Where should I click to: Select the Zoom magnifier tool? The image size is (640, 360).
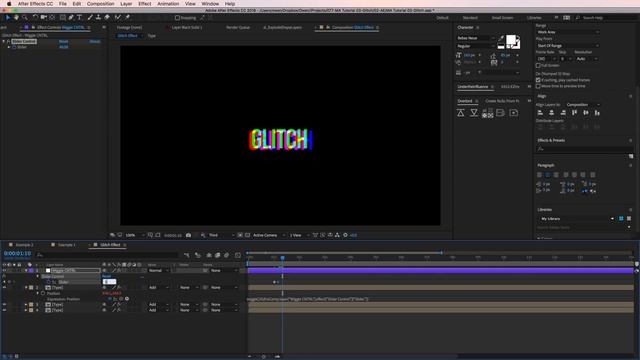(25, 18)
